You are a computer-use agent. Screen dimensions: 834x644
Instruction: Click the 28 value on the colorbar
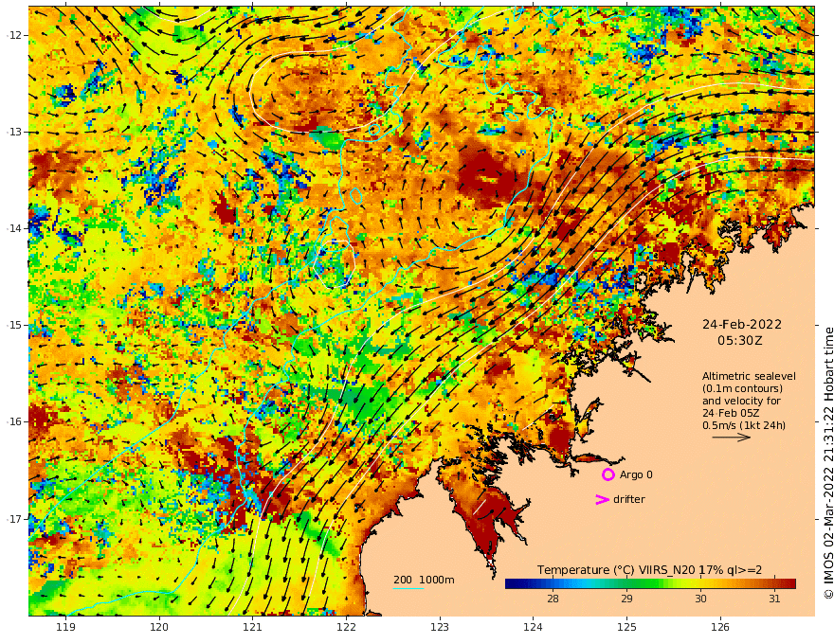[x=553, y=599]
